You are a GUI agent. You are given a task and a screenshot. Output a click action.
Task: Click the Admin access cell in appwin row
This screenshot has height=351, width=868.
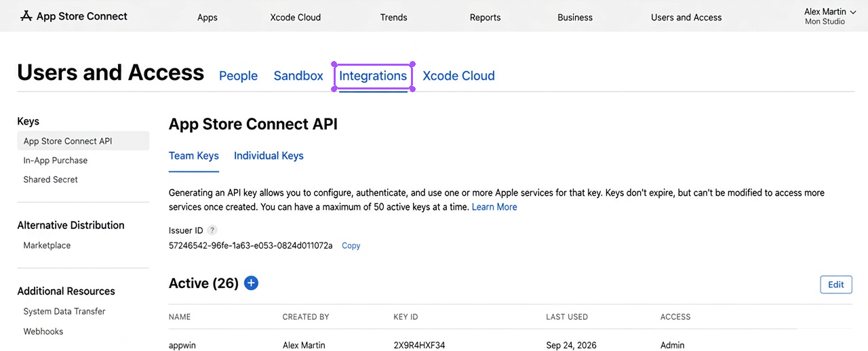click(673, 346)
